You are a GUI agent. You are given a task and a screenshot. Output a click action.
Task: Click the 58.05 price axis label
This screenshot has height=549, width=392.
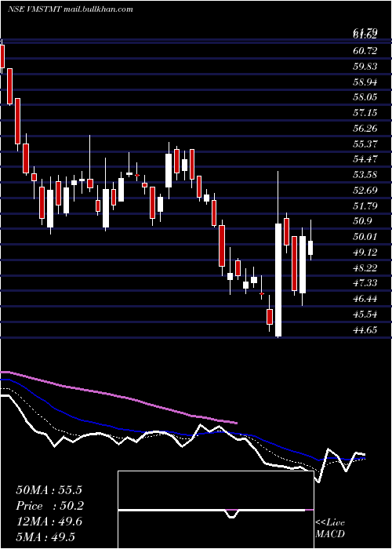tap(365, 97)
